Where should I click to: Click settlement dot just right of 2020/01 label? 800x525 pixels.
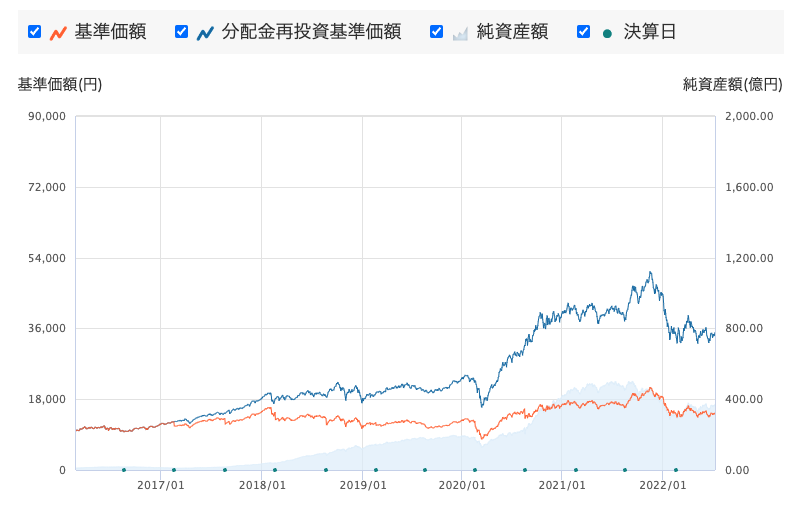coord(475,469)
